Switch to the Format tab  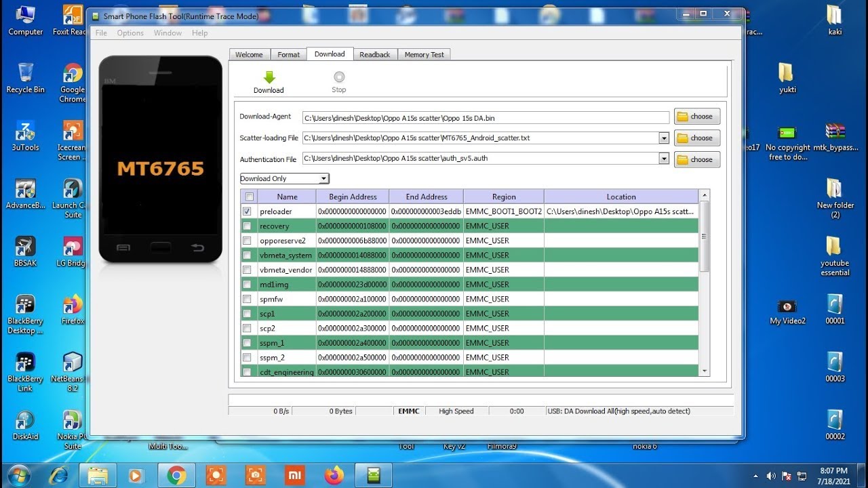pyautogui.click(x=288, y=54)
